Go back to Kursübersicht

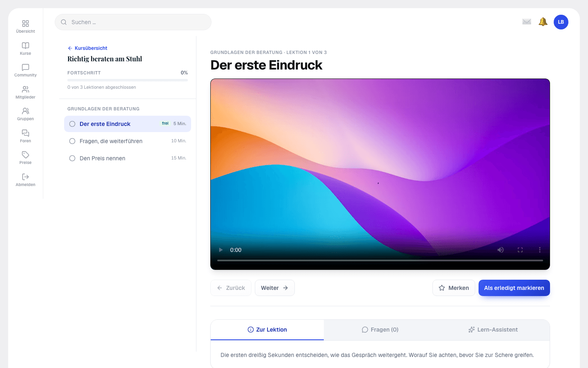(x=87, y=48)
